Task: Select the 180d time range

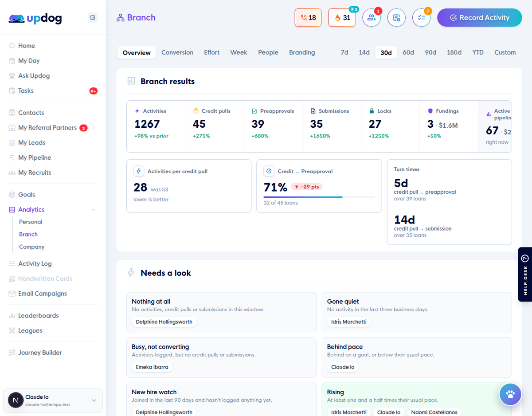Action: tap(454, 52)
